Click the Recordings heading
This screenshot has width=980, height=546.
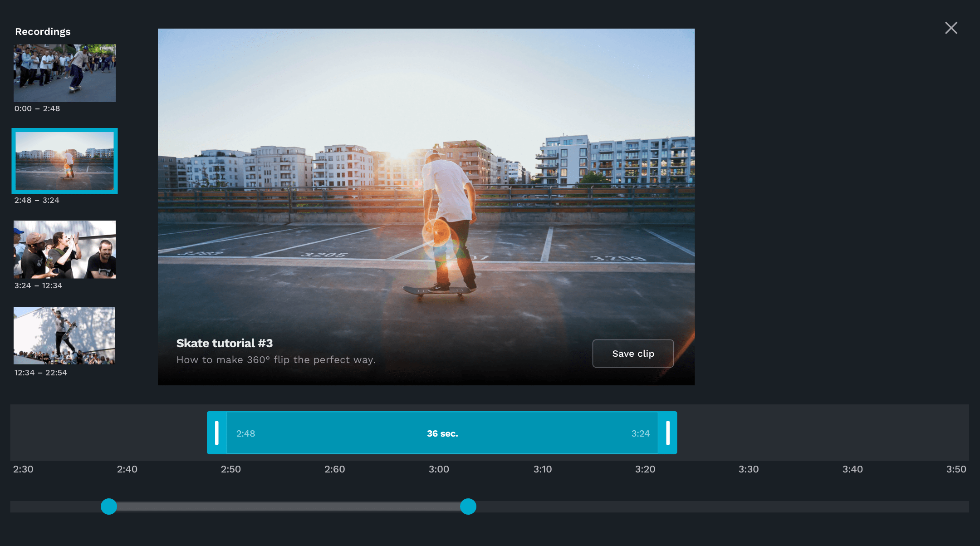pos(43,32)
